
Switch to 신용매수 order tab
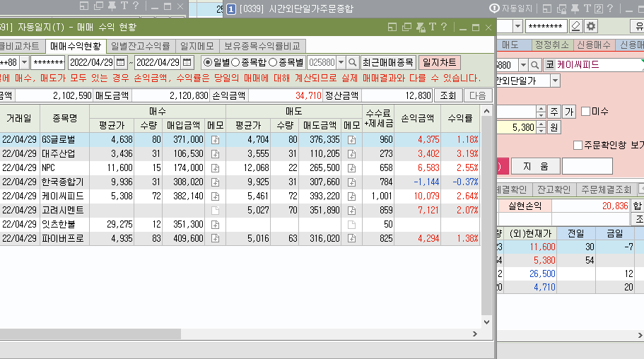tap(594, 45)
